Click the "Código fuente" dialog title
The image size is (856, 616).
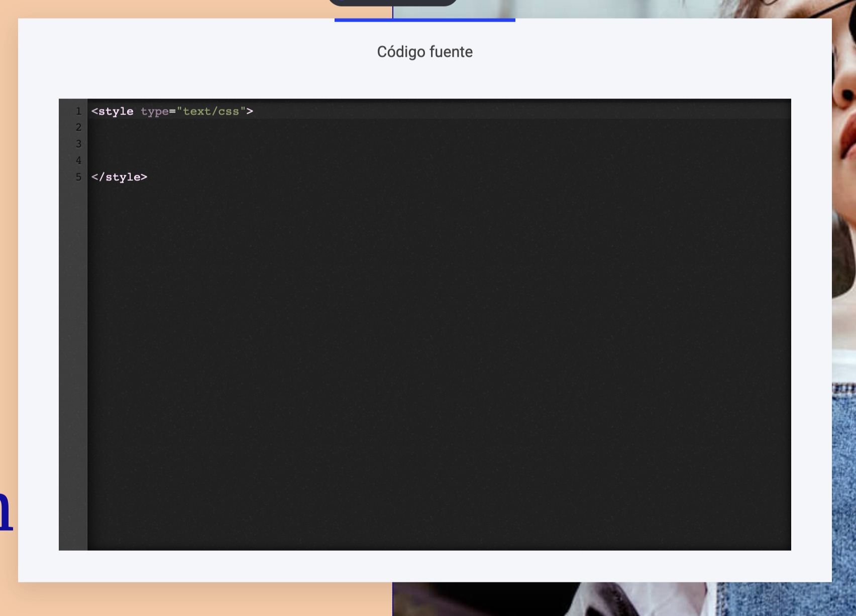424,52
